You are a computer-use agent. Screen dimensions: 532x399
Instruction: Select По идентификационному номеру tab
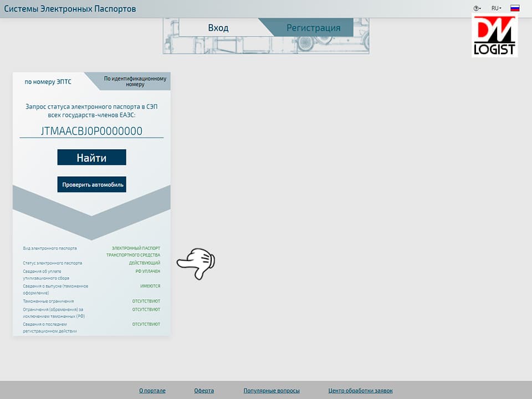click(135, 81)
